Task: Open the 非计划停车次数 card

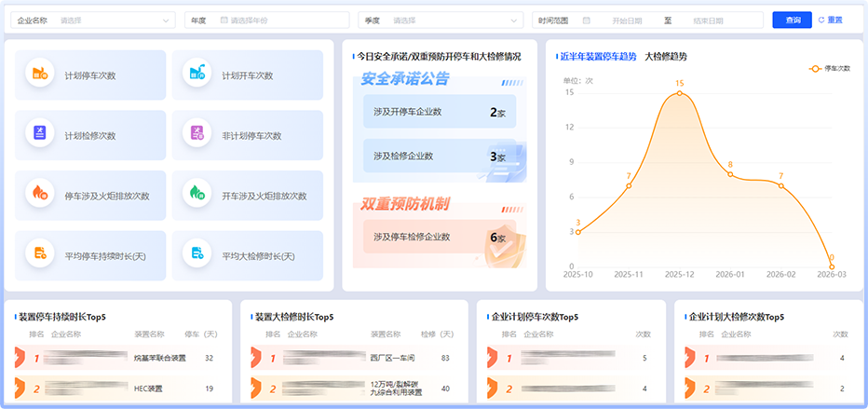Action: (x=248, y=136)
